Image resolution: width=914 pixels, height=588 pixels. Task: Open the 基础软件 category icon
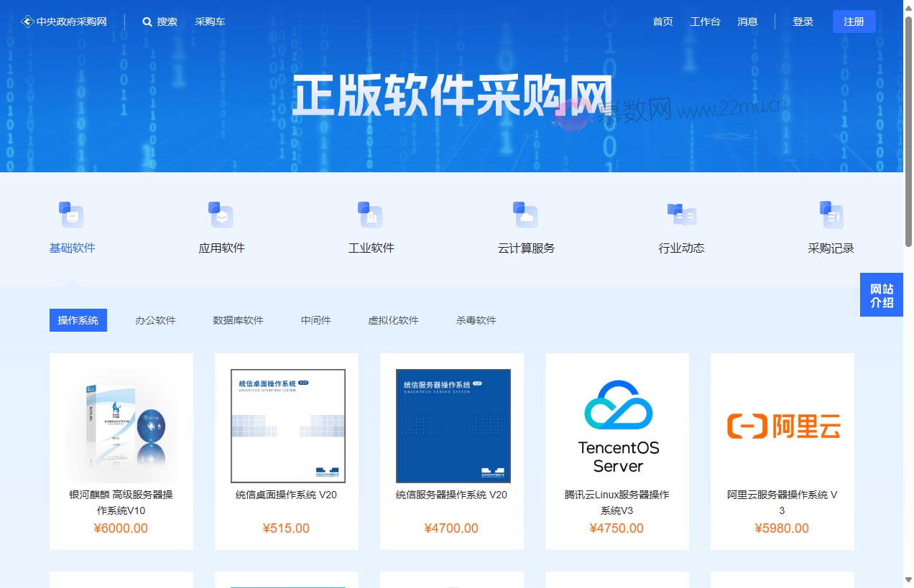tap(72, 215)
